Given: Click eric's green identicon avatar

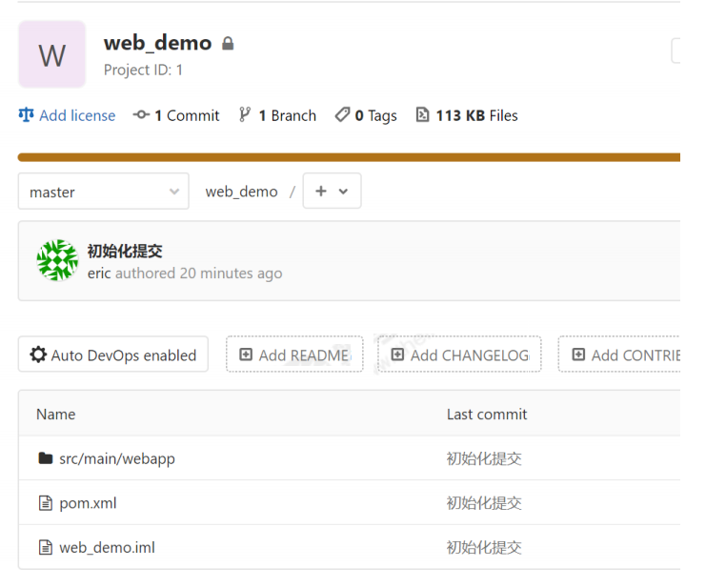Looking at the screenshot, I should point(57,260).
